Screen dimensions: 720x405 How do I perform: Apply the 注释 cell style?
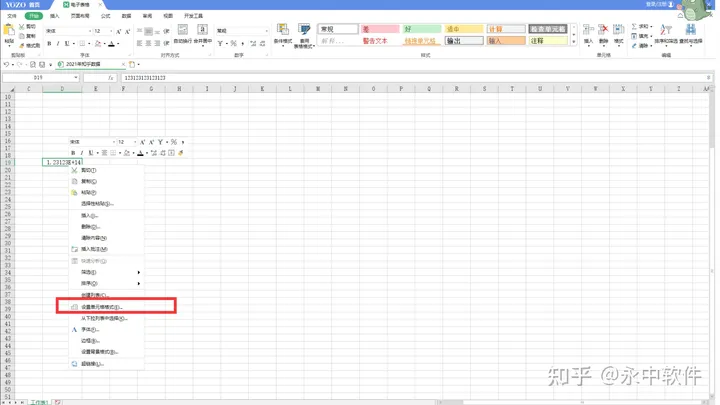coord(548,41)
